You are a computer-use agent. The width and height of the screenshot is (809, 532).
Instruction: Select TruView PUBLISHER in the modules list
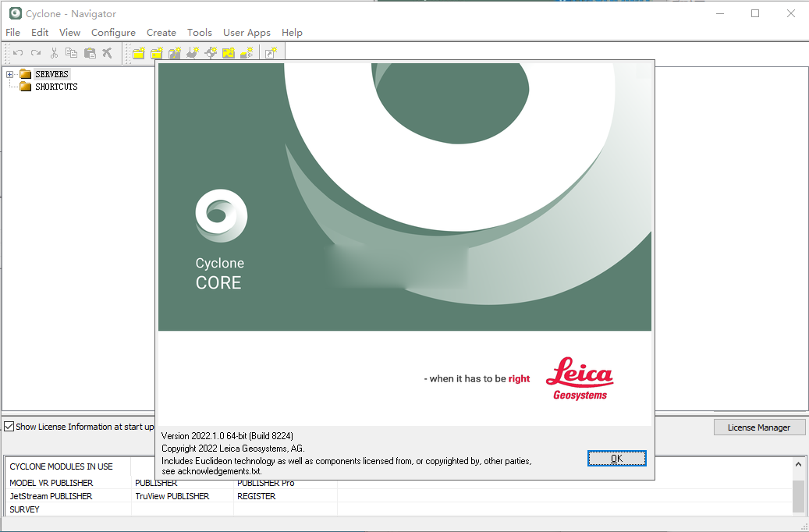click(172, 496)
